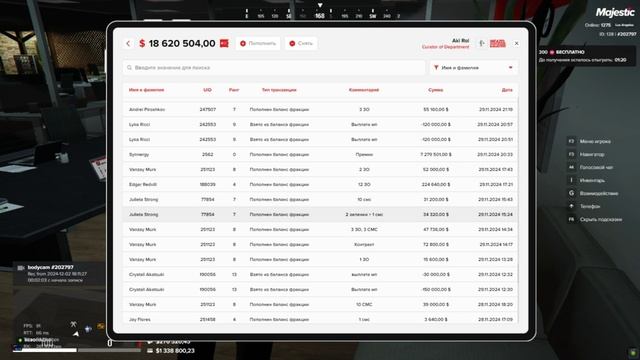Viewport: 640px width, 360px height.
Task: Click the 7 279 501,00 $ amount
Action: point(436,155)
